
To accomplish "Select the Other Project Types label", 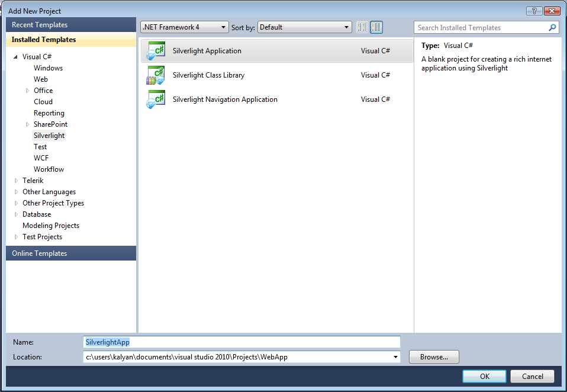I will (x=53, y=203).
